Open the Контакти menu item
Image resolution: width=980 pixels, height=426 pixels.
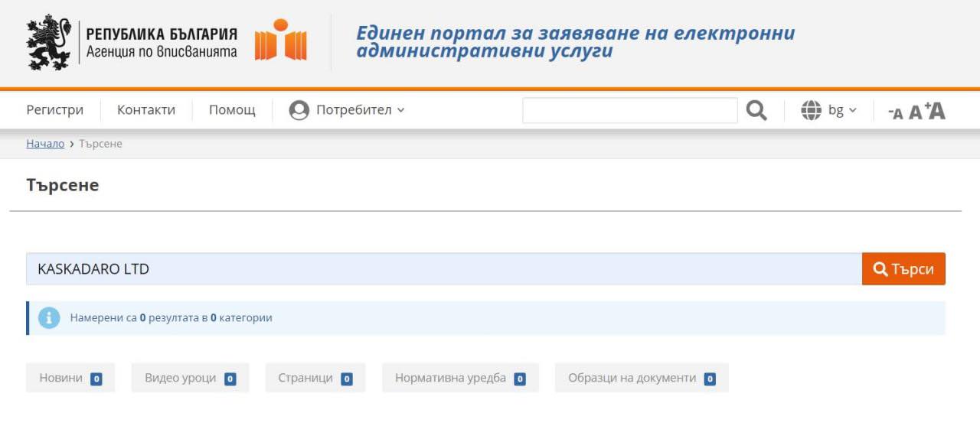tap(146, 110)
